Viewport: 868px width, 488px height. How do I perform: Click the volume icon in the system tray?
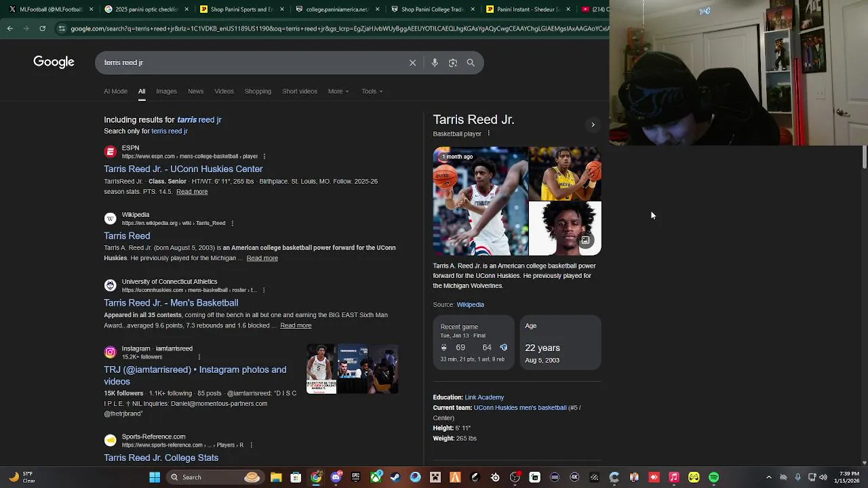coord(823,477)
